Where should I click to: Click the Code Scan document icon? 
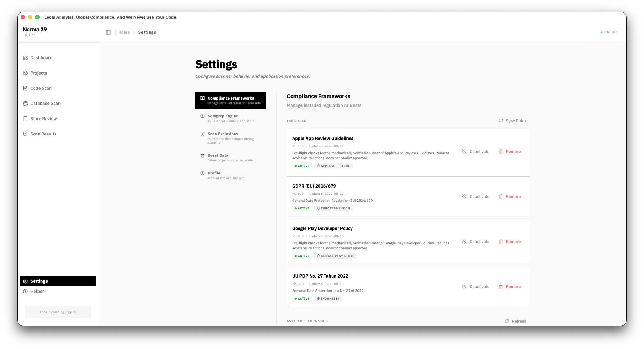[x=25, y=88]
